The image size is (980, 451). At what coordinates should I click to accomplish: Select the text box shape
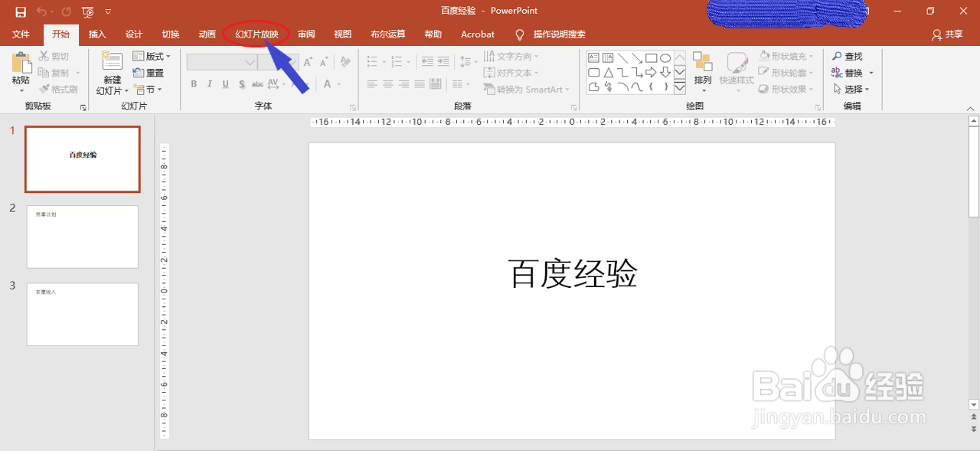593,57
